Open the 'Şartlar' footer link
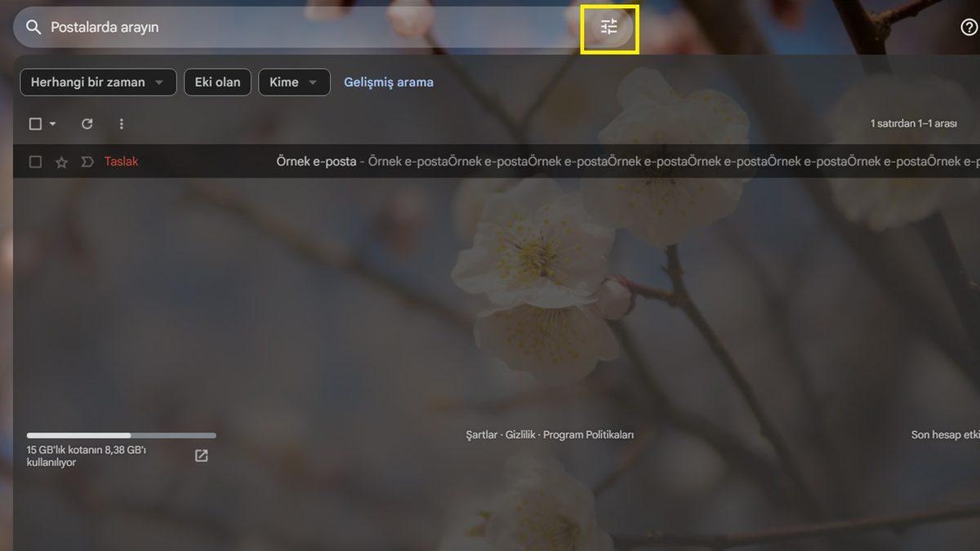The width and height of the screenshot is (980, 551). click(481, 435)
